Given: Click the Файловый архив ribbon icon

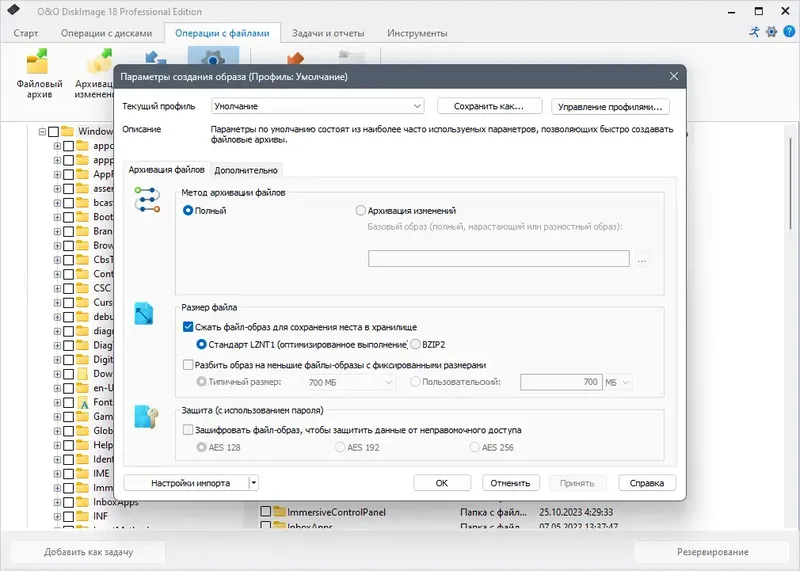Looking at the screenshot, I should pos(38,62).
